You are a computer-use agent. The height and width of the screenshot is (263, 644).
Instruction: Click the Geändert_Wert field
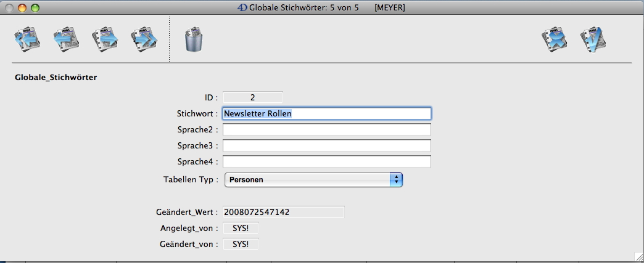coord(283,212)
